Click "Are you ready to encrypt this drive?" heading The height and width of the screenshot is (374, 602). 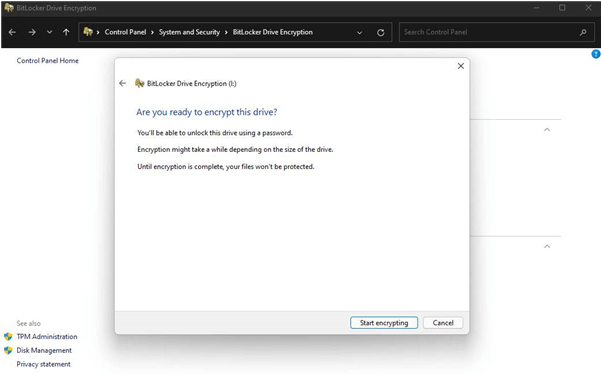[207, 112]
